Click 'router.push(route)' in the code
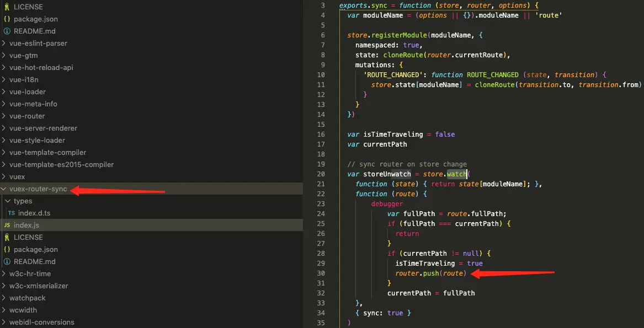 (x=431, y=273)
